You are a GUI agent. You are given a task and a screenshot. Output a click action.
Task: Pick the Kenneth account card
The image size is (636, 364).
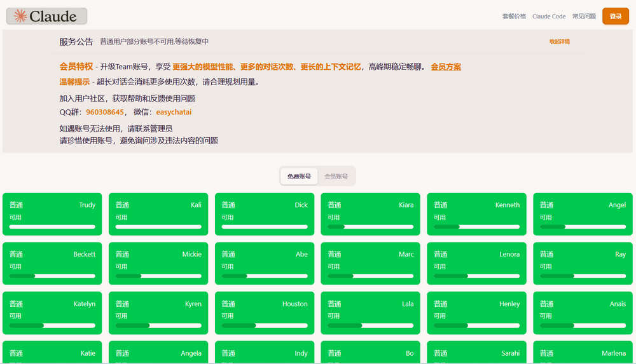[x=476, y=214]
